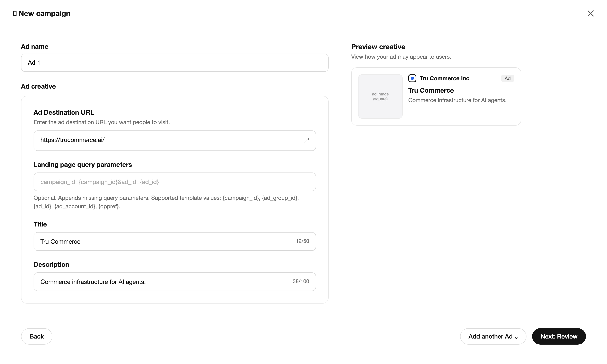Go Back to previous step

37,336
